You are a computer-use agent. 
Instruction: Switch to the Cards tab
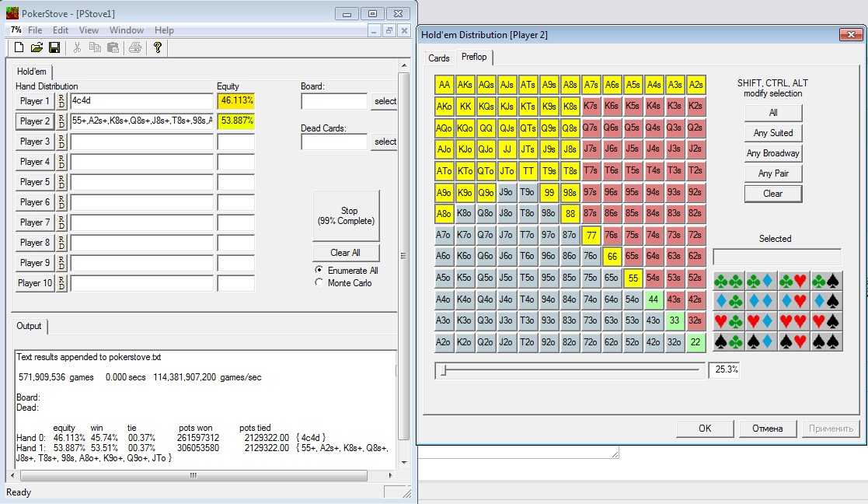pos(439,58)
